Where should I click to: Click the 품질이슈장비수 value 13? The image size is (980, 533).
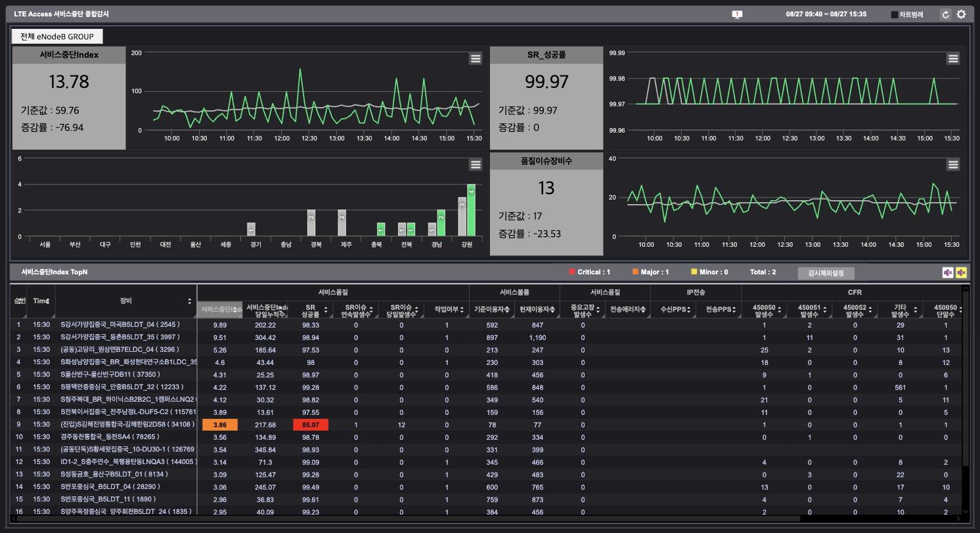tap(546, 188)
